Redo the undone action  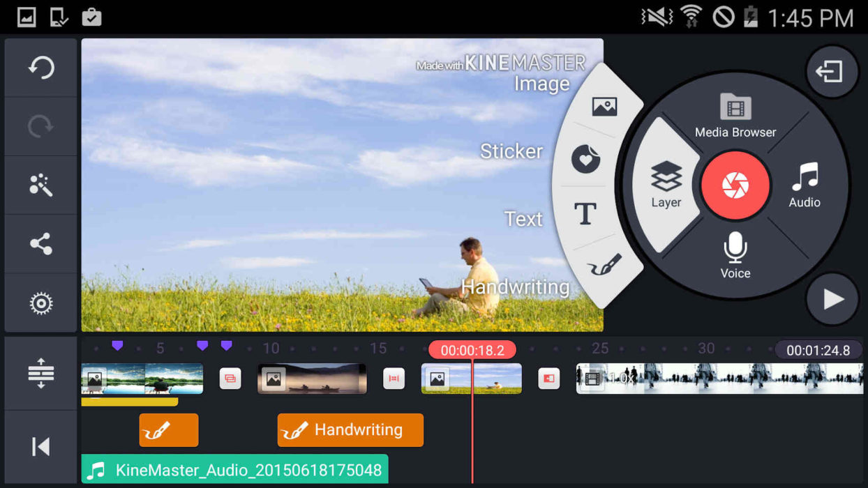tap(40, 125)
